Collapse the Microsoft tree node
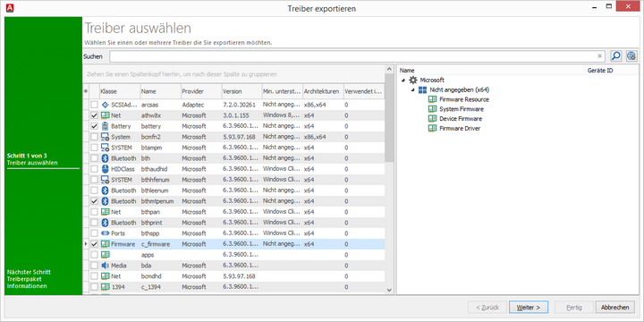 pos(402,80)
